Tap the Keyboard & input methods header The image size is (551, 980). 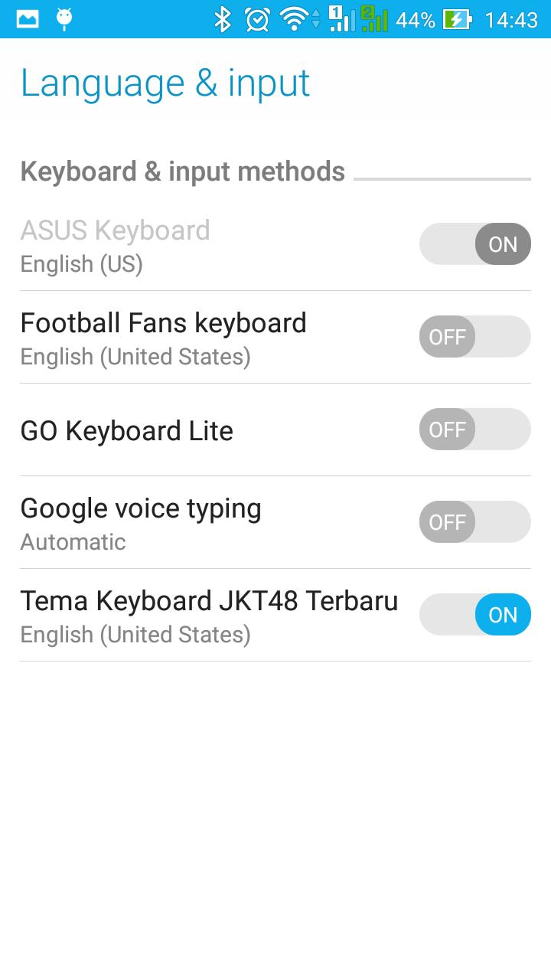(183, 171)
